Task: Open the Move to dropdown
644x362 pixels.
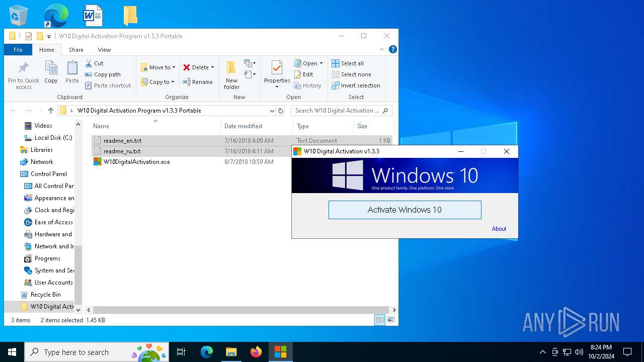Action: click(158, 67)
